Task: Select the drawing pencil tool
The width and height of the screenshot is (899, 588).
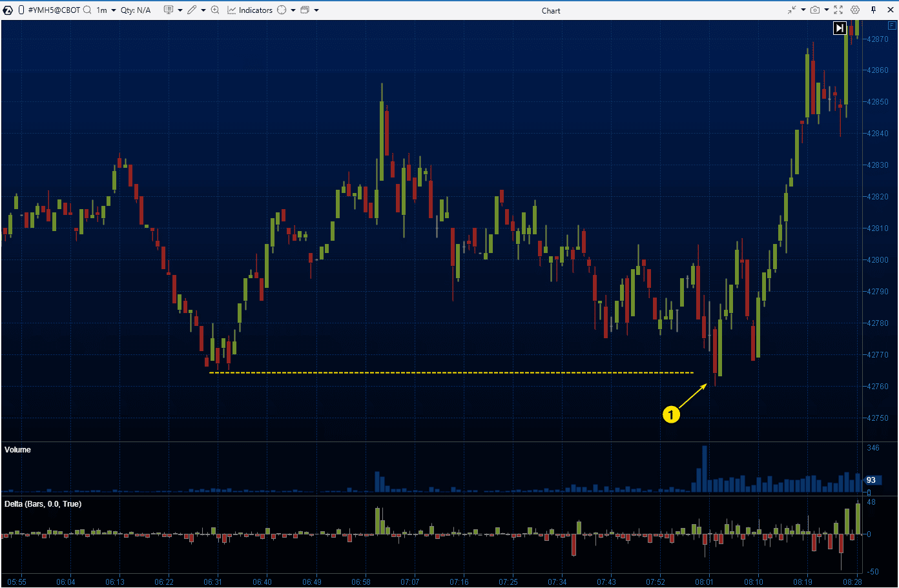Action: (x=192, y=10)
